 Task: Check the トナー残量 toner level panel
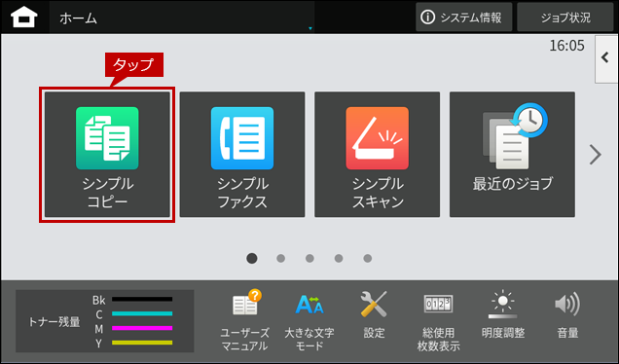point(104,321)
